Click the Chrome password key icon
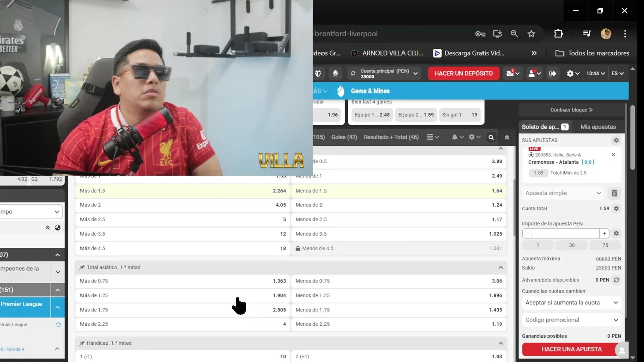Viewport: 644px width, 362px height. pyautogui.click(x=480, y=34)
